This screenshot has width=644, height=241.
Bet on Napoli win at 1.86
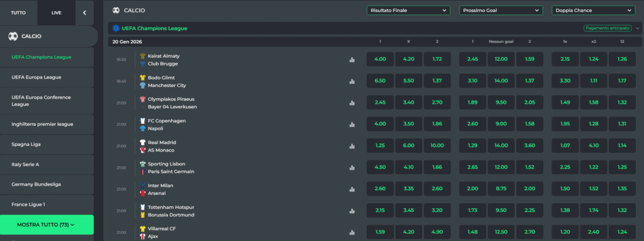(x=438, y=124)
